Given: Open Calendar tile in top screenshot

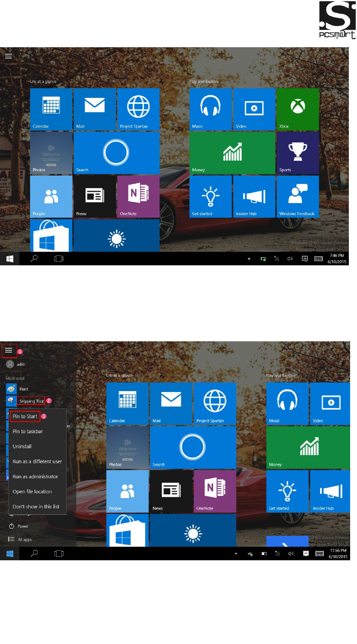Looking at the screenshot, I should (x=51, y=109).
